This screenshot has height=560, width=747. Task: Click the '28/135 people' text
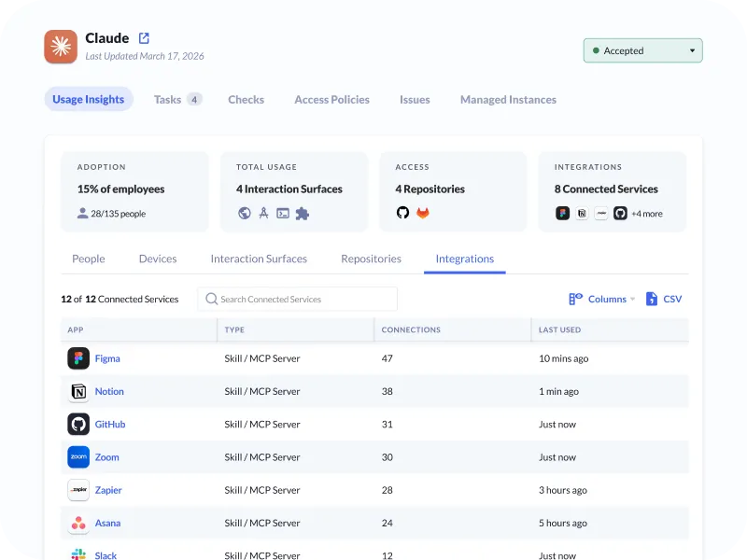point(119,214)
